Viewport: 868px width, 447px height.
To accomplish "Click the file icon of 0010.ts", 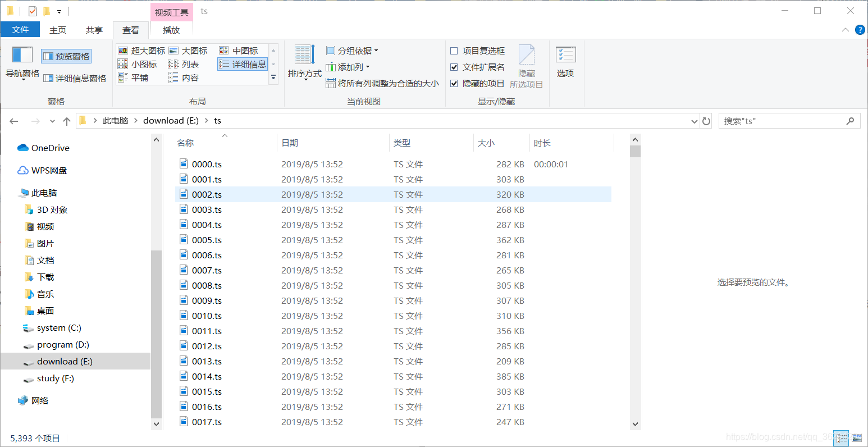I will 184,315.
